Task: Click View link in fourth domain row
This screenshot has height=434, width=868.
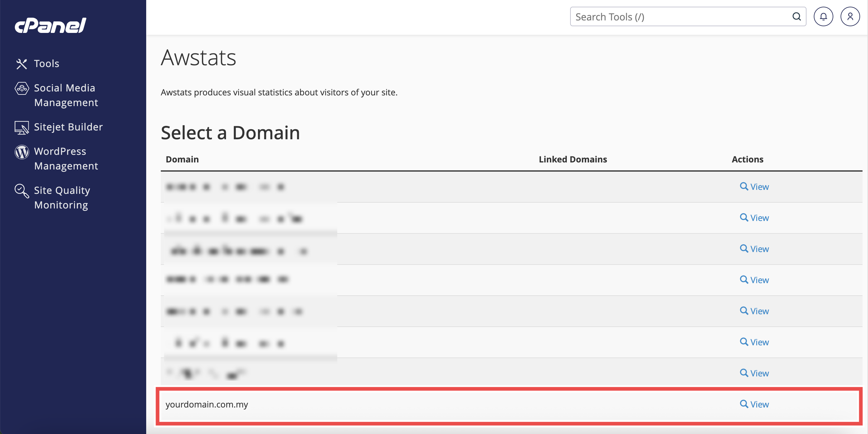Action: click(759, 280)
